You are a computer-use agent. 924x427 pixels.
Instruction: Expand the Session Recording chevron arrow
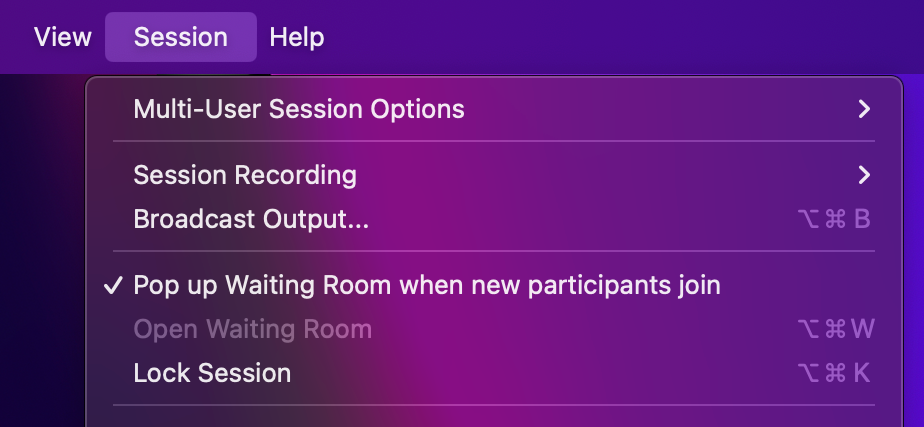point(864,175)
